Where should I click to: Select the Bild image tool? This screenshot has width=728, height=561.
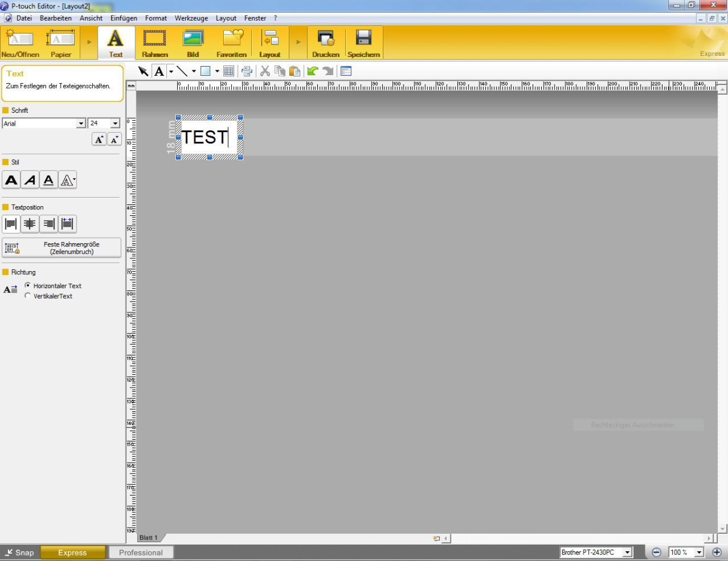pyautogui.click(x=193, y=39)
